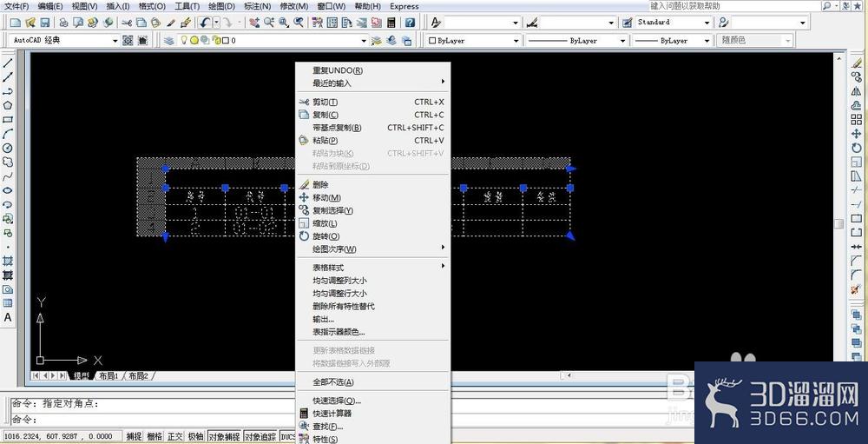
Task: Choose 删除 in context menu
Action: [x=373, y=184]
